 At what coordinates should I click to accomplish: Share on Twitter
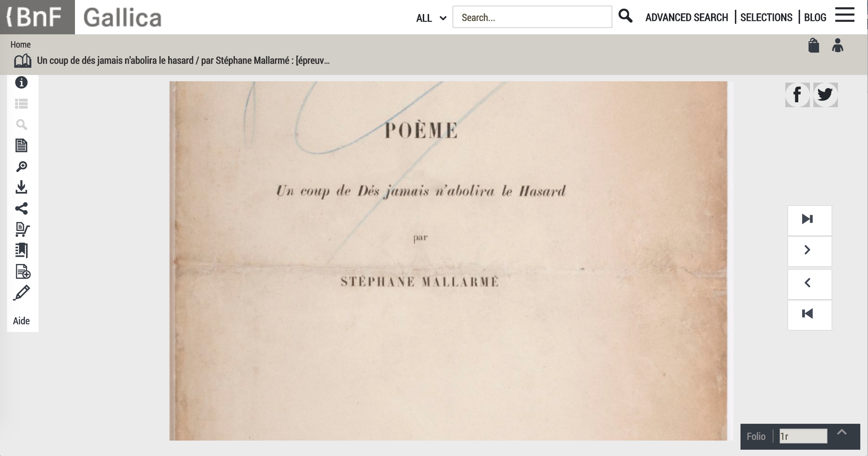(826, 95)
